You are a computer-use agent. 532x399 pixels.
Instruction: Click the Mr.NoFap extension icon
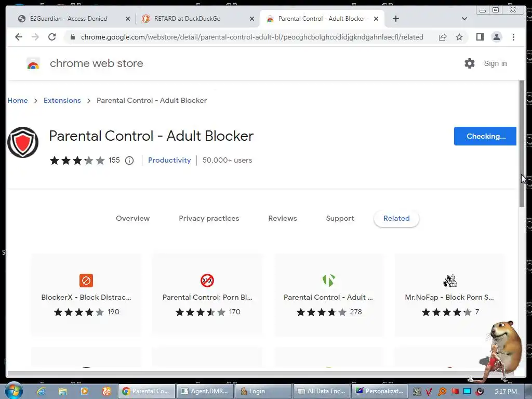pyautogui.click(x=449, y=281)
